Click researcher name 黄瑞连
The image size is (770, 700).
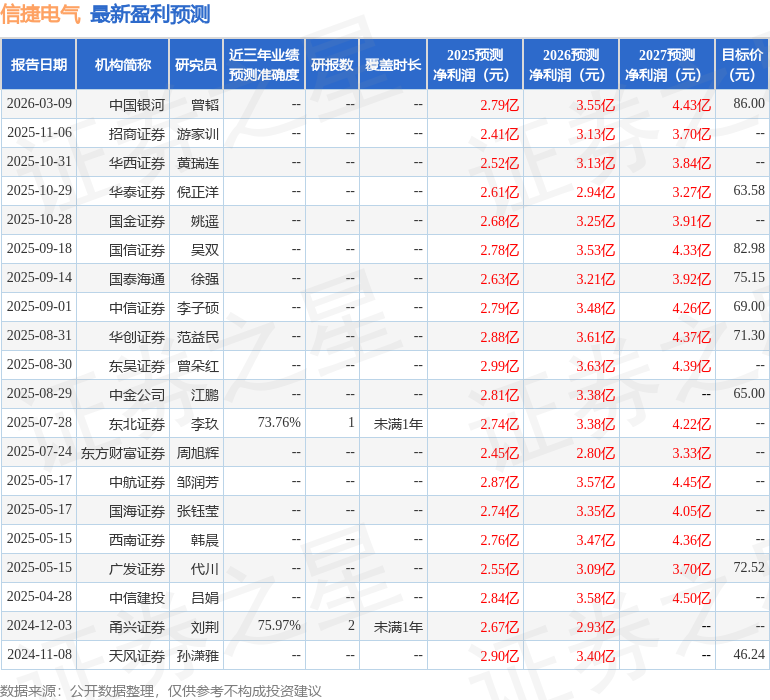pos(198,163)
